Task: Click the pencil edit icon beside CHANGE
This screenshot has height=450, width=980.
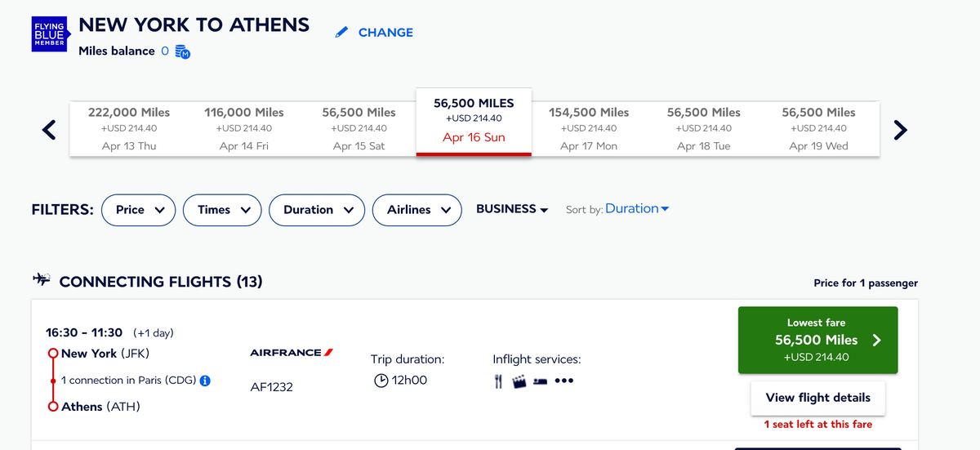Action: click(342, 33)
